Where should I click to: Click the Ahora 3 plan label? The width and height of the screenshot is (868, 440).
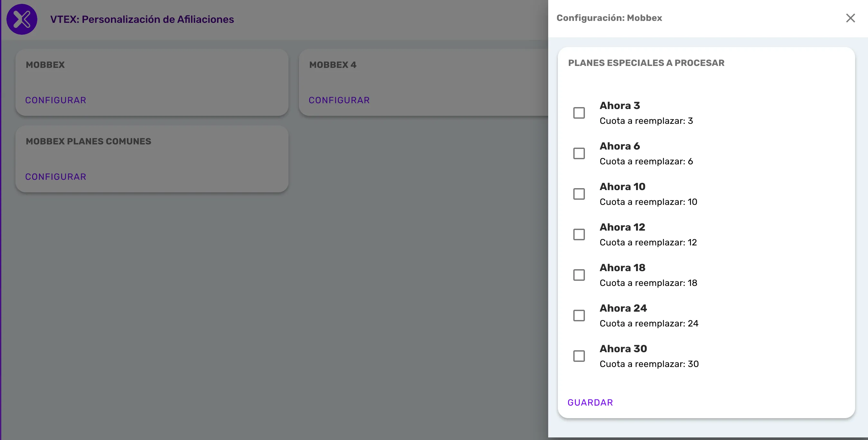pos(619,105)
